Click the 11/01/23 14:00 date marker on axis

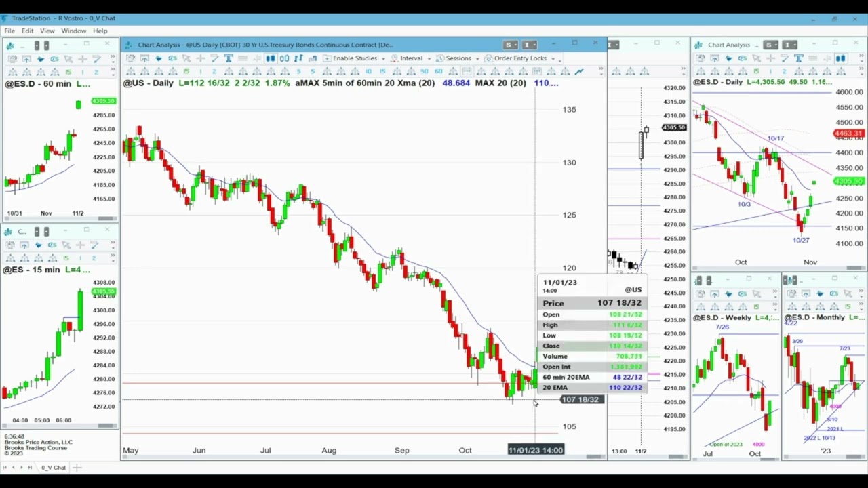pyautogui.click(x=536, y=450)
